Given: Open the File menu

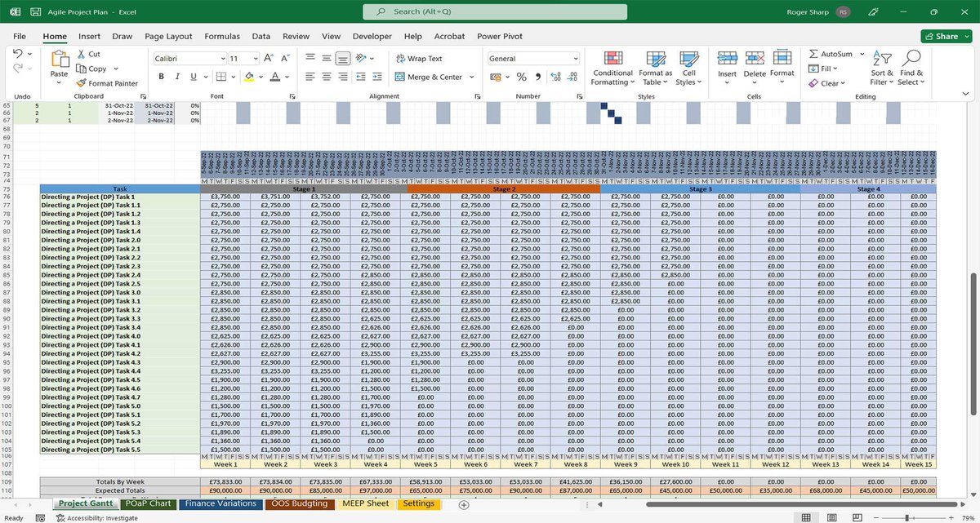Looking at the screenshot, I should 20,37.
